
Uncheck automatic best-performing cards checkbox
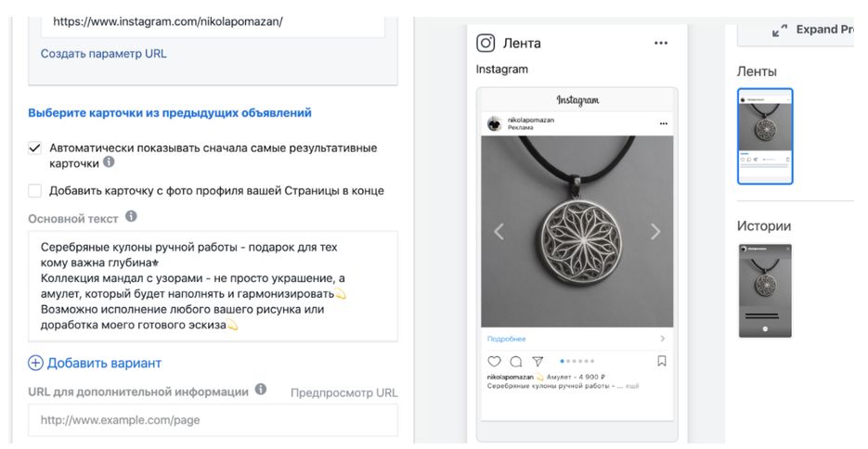tap(35, 148)
